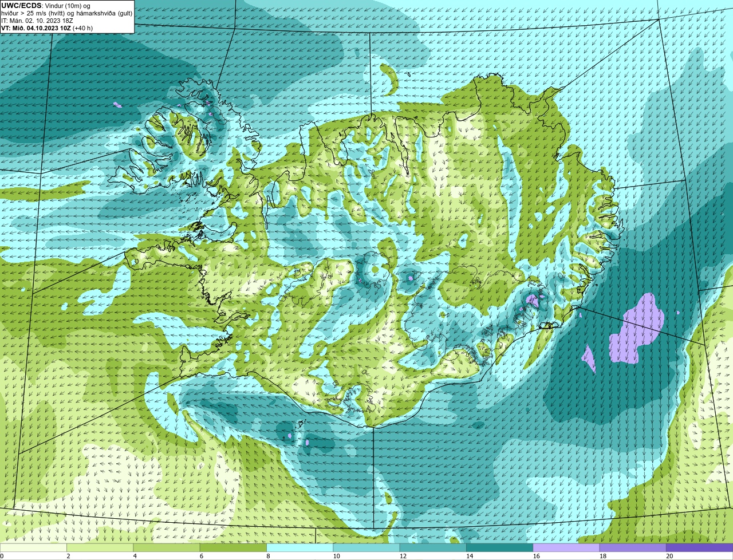Click the legend scale label "12"
733x560 pixels.
[403, 556]
